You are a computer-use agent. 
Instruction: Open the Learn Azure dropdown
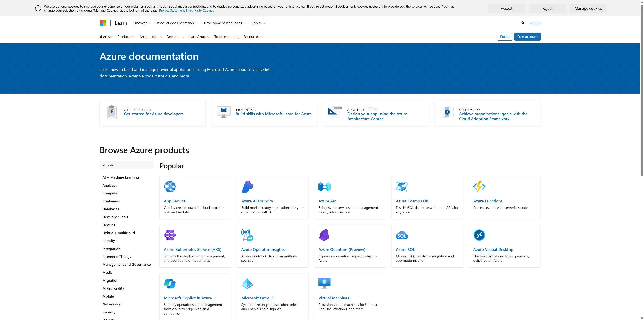tap(199, 37)
